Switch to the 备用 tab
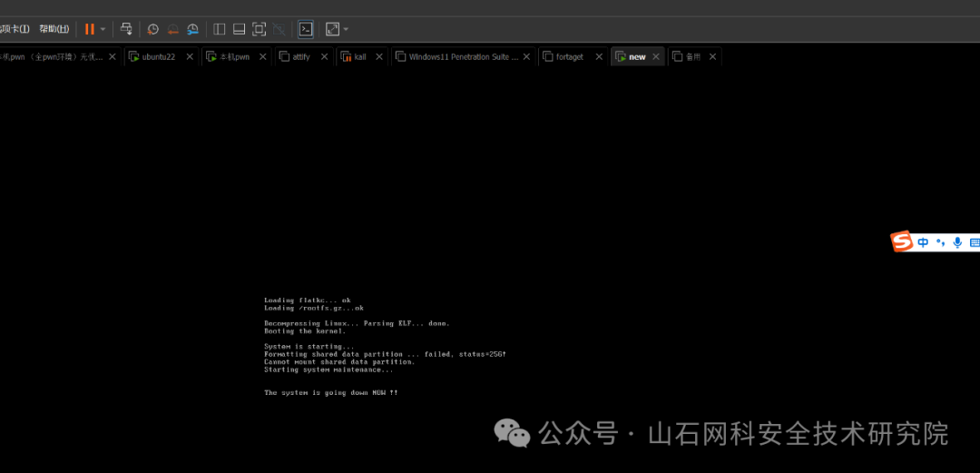This screenshot has width=980, height=473. point(693,57)
